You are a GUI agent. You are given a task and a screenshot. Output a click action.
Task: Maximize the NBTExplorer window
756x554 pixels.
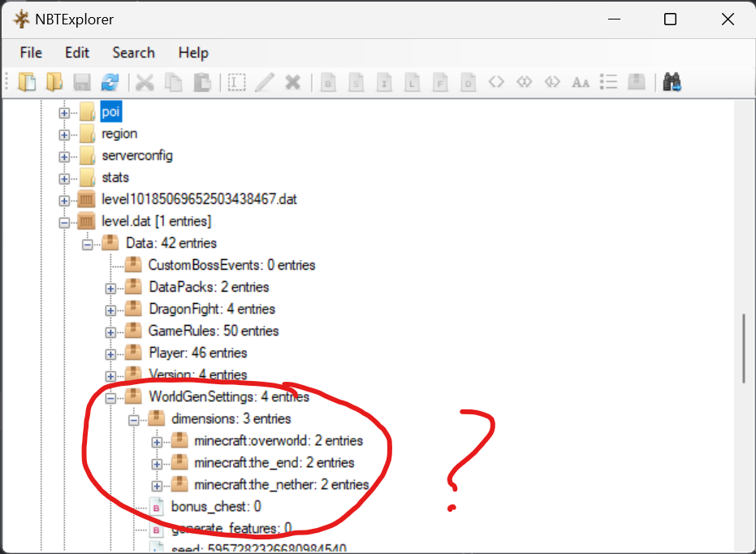pyautogui.click(x=670, y=19)
